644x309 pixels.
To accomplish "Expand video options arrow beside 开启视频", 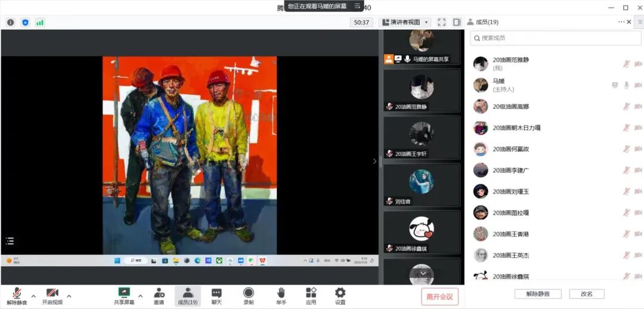I will (69, 296).
